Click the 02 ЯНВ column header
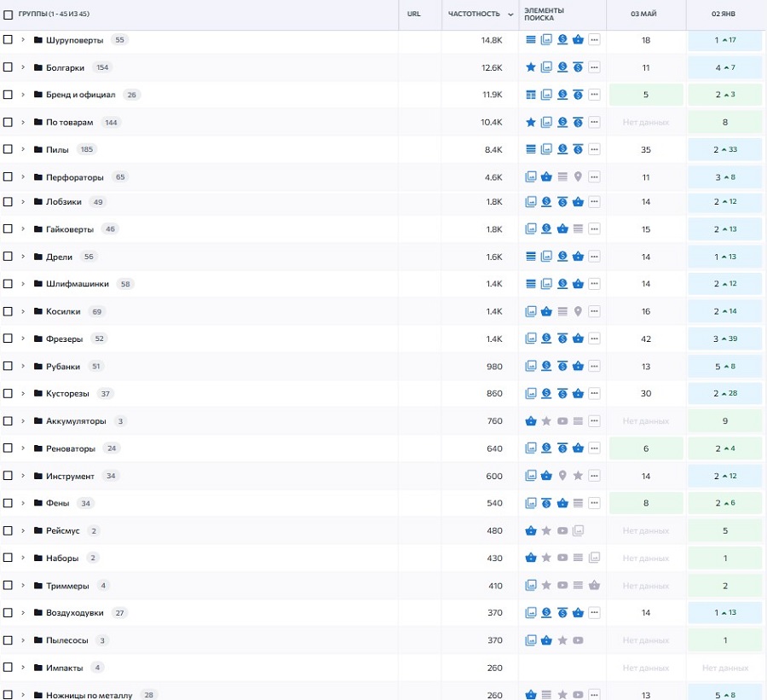This screenshot has height=700, width=767. [724, 14]
